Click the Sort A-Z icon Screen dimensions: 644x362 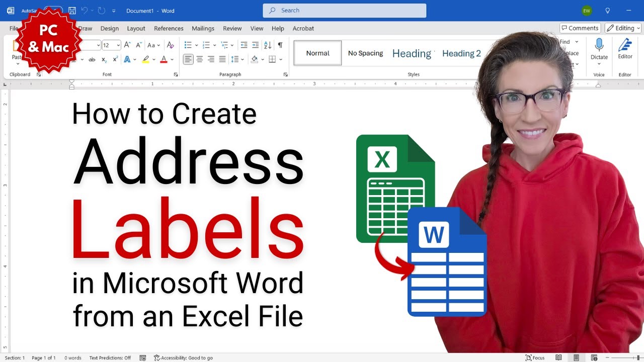(x=268, y=45)
